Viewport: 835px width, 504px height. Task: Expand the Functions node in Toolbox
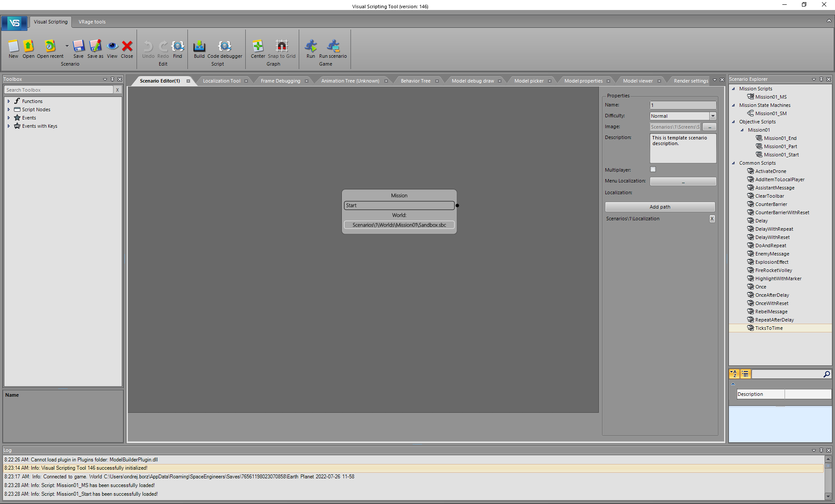pos(9,101)
